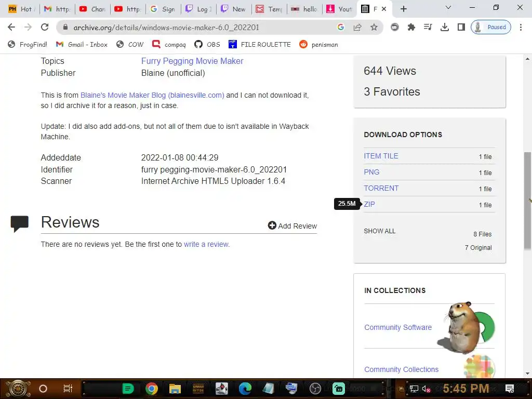This screenshot has width=532, height=399.
Task: Open the network tray icon
Action: coord(414,389)
